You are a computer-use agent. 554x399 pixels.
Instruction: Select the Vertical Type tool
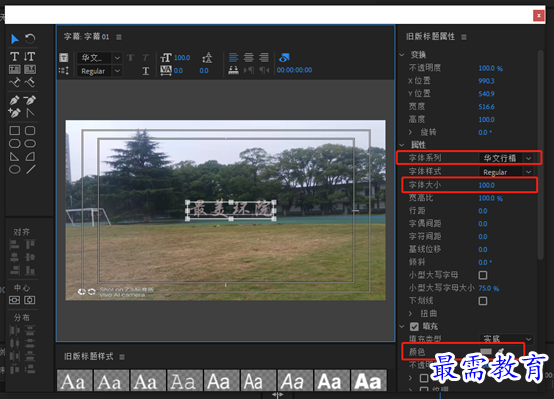[30, 56]
